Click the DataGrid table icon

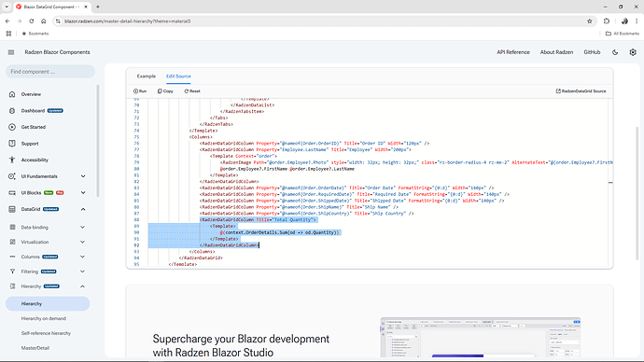[x=12, y=209]
